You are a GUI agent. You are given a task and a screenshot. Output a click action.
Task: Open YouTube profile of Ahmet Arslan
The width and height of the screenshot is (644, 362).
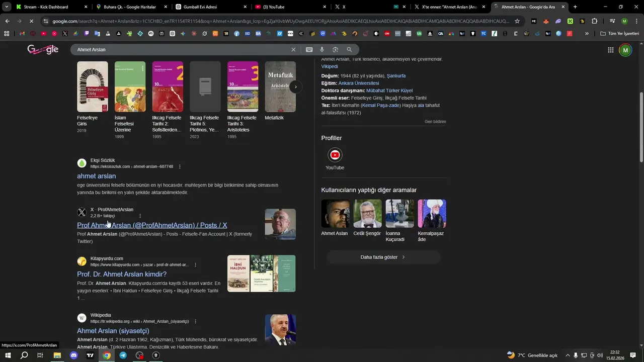coord(335,159)
